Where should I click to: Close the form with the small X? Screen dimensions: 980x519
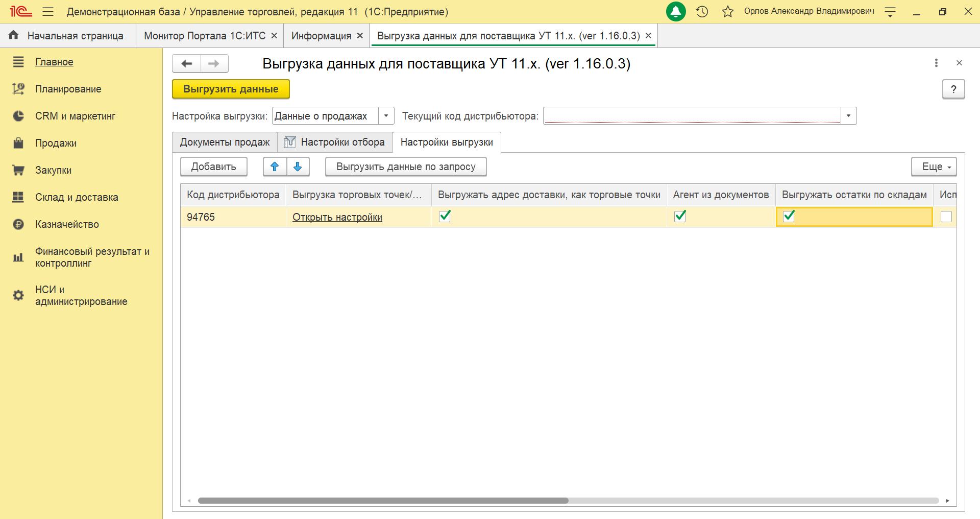pyautogui.click(x=959, y=63)
